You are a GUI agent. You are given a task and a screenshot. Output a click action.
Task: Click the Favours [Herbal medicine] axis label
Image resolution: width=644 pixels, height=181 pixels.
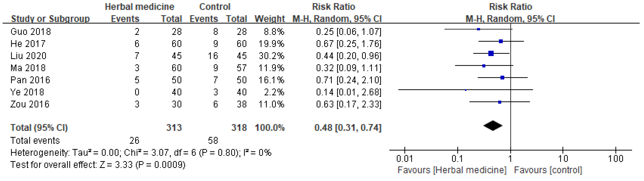tap(452, 170)
